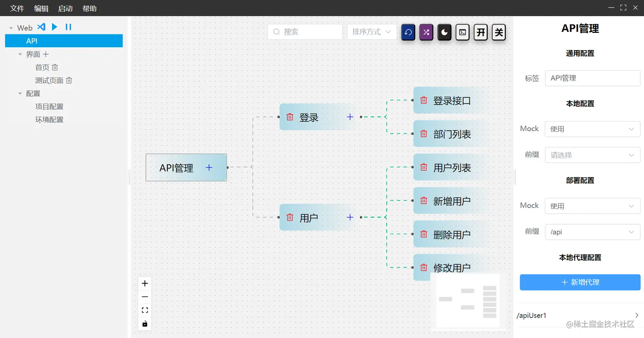Open the 启动 menu

(x=65, y=8)
